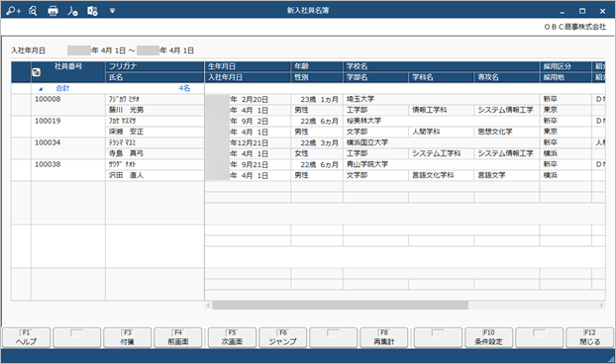This screenshot has height=364, width=616.
Task: Click the 学科名 column header
Action: [441, 77]
